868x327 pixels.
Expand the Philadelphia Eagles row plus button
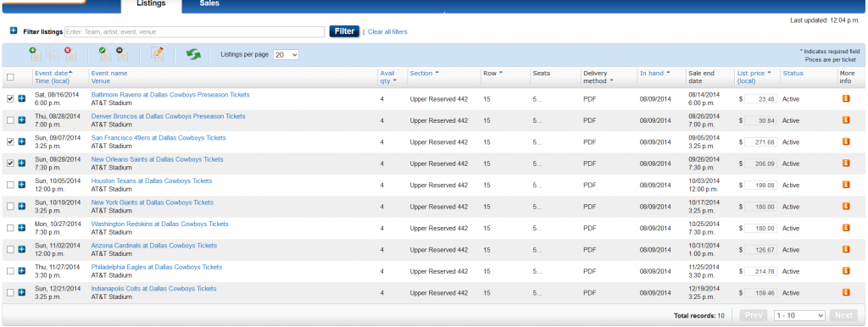click(x=21, y=271)
